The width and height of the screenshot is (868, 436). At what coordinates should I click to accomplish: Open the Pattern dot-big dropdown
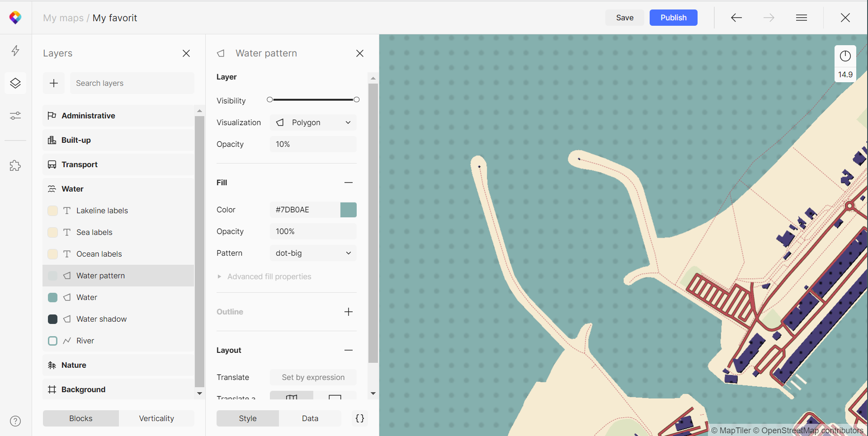tap(313, 253)
